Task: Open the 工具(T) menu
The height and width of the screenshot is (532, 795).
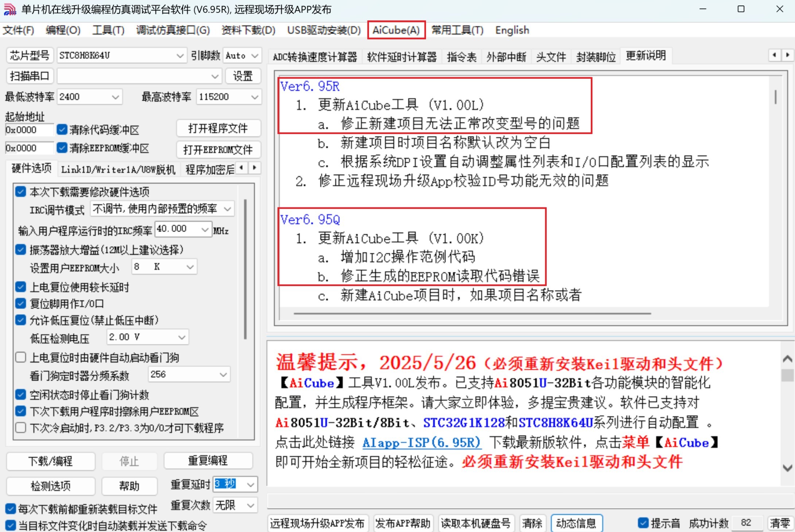Action: coord(108,30)
